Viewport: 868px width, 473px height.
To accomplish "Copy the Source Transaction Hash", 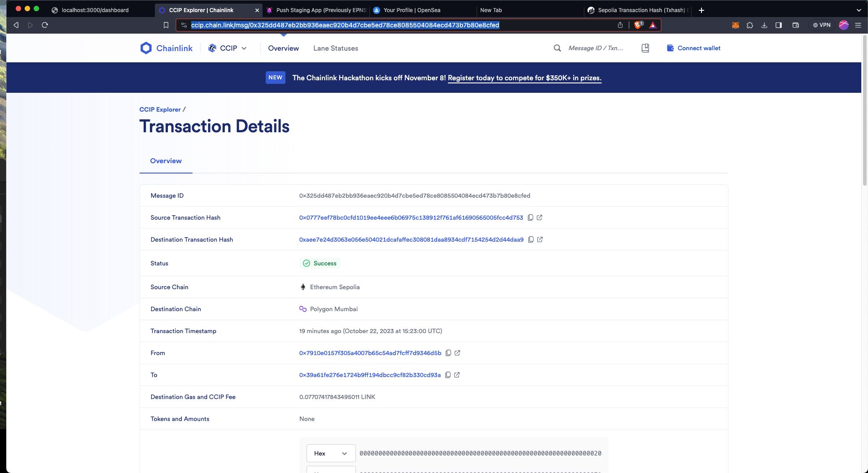I will pyautogui.click(x=530, y=217).
